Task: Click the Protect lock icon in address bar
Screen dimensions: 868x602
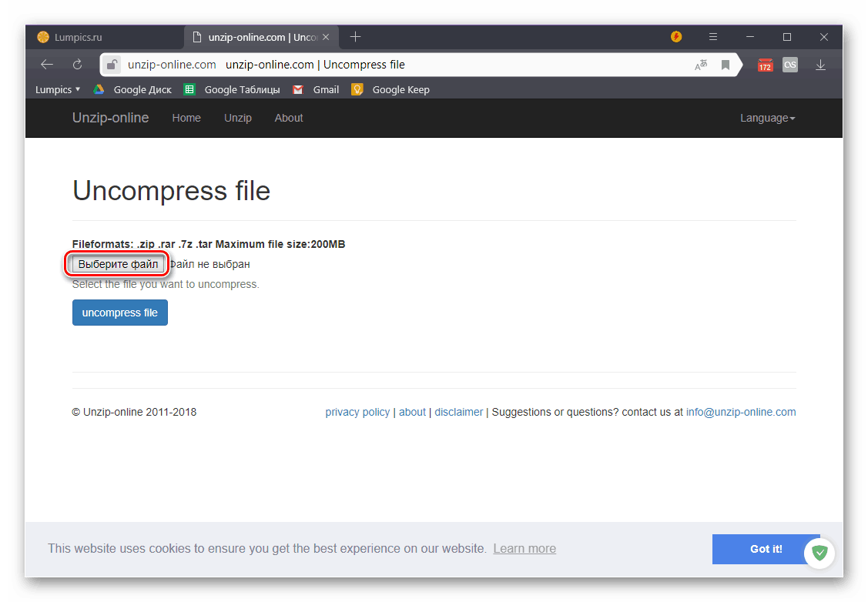Action: [x=112, y=65]
